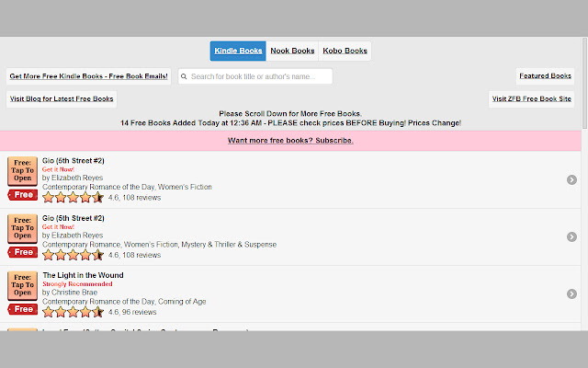Click the magnifier icon in the search box
This screenshot has height=368, width=588.
coord(184,76)
